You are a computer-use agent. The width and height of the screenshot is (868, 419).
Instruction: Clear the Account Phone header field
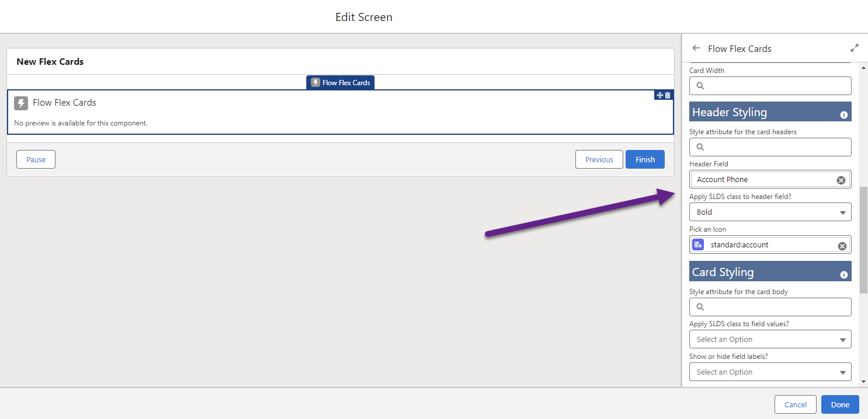(x=841, y=180)
